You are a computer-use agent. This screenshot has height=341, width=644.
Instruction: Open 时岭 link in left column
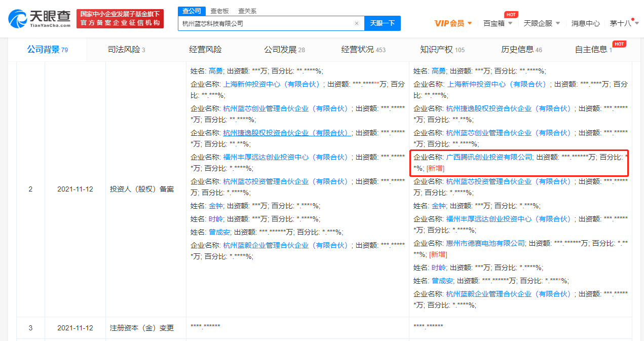[x=216, y=219]
